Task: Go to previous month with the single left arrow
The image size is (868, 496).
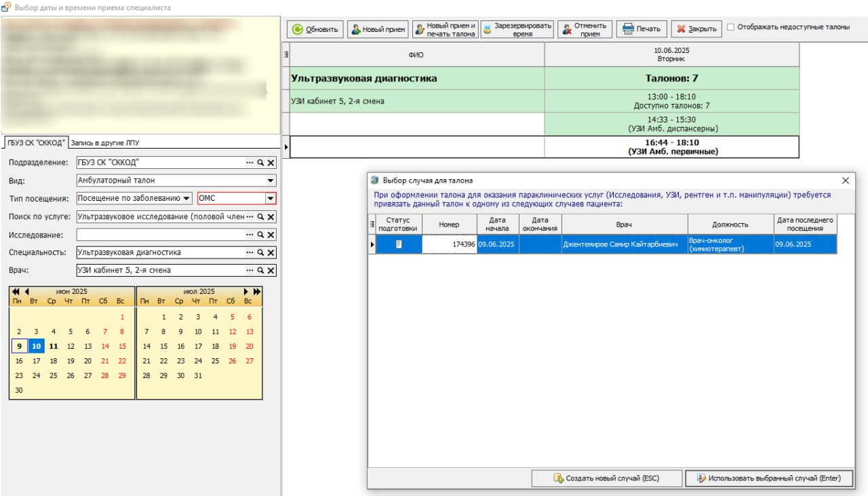Action: 26,291
